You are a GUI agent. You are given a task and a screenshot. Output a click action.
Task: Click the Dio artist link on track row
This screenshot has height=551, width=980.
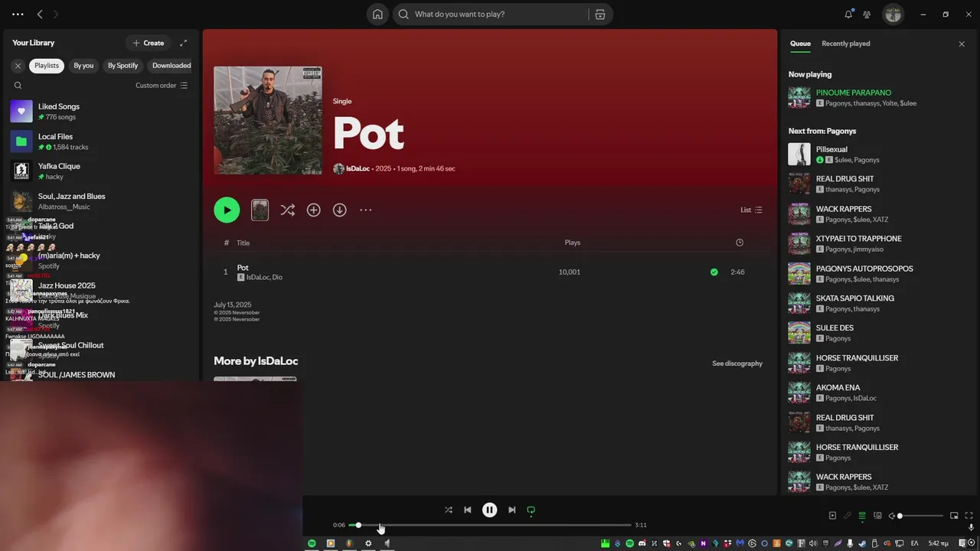(277, 277)
